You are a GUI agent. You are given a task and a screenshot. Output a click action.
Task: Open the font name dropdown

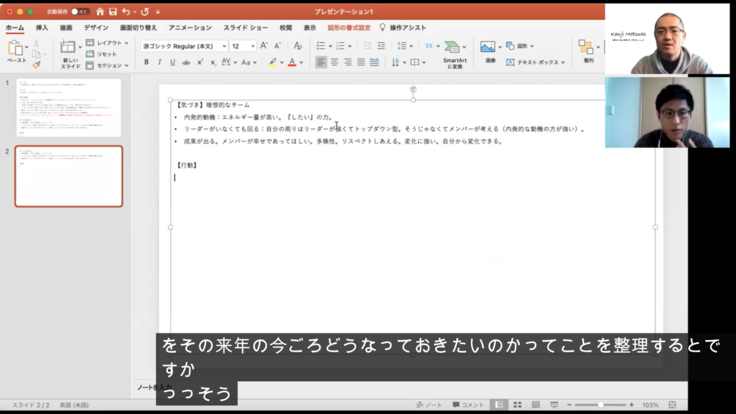[184, 46]
